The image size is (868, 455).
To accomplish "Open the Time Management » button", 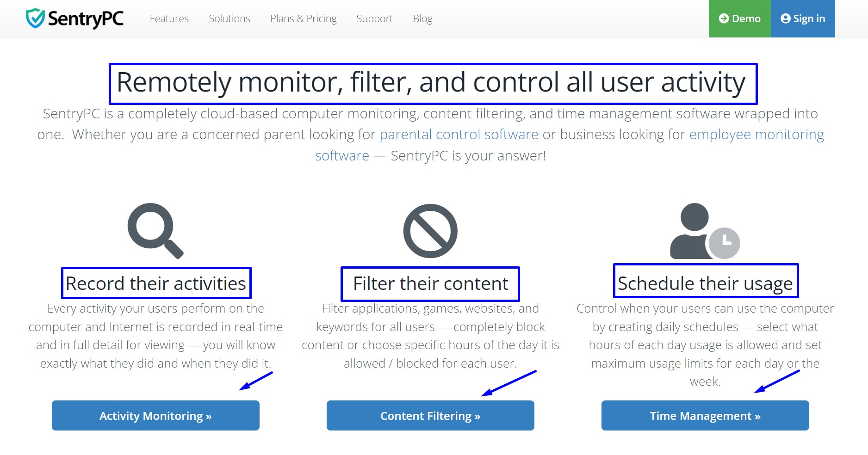I will [x=705, y=416].
